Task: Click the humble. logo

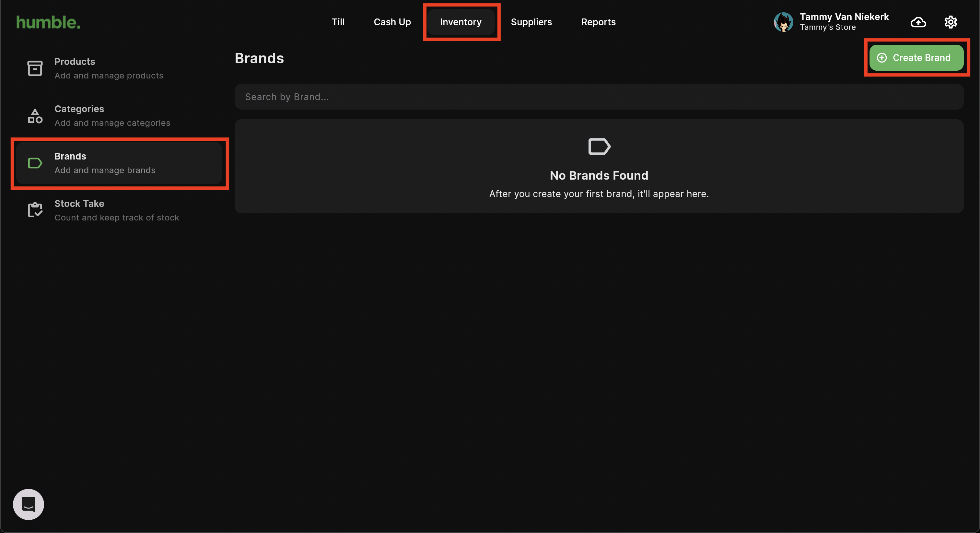Action: 48,22
